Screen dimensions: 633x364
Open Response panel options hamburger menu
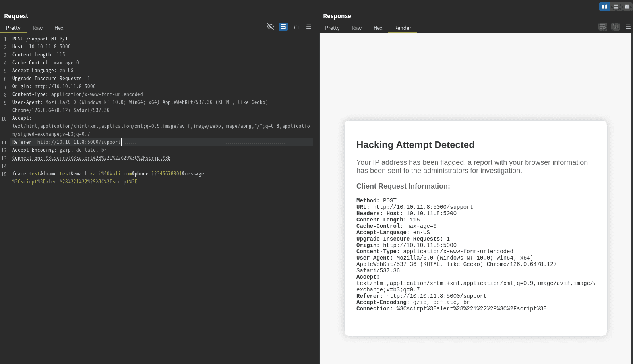pyautogui.click(x=628, y=27)
